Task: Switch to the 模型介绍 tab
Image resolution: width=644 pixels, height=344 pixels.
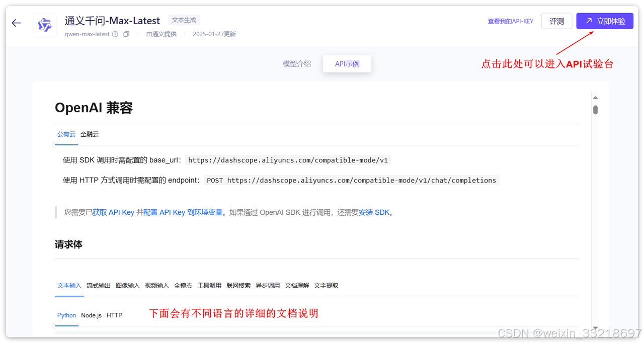Action: click(297, 64)
